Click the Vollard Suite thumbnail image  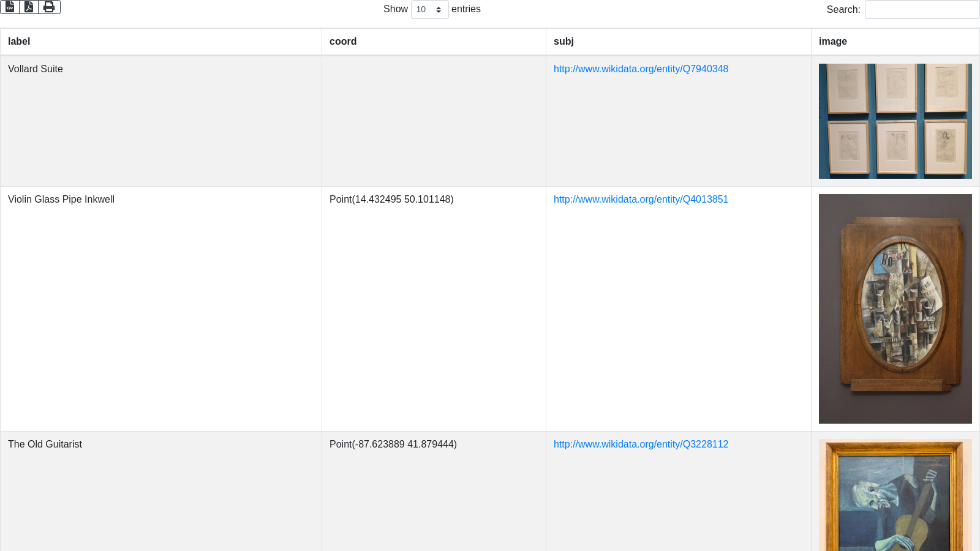[895, 121]
